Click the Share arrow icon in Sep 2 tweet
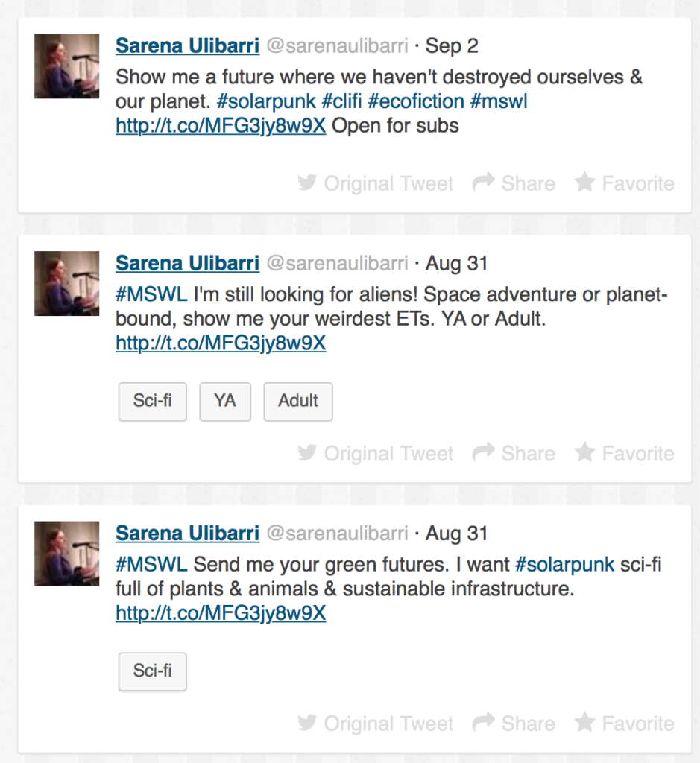700x763 pixels. tap(484, 183)
